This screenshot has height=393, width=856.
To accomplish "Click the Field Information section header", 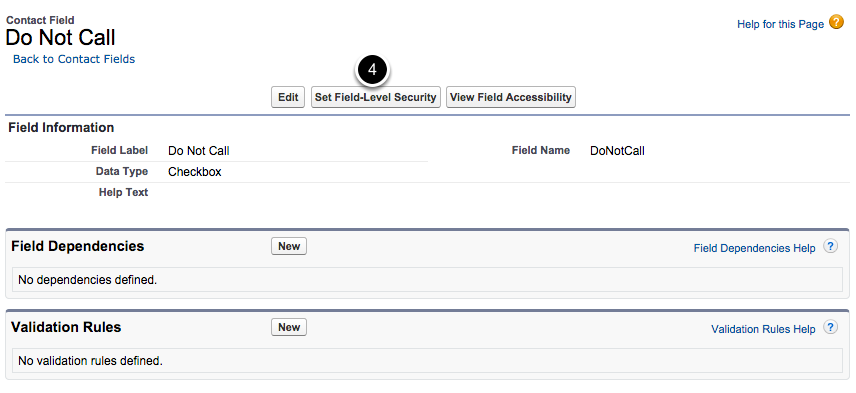I will pos(61,128).
